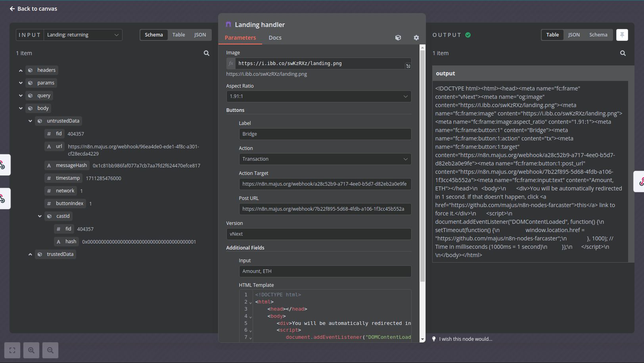Open the Action Transaction dropdown

(325, 159)
